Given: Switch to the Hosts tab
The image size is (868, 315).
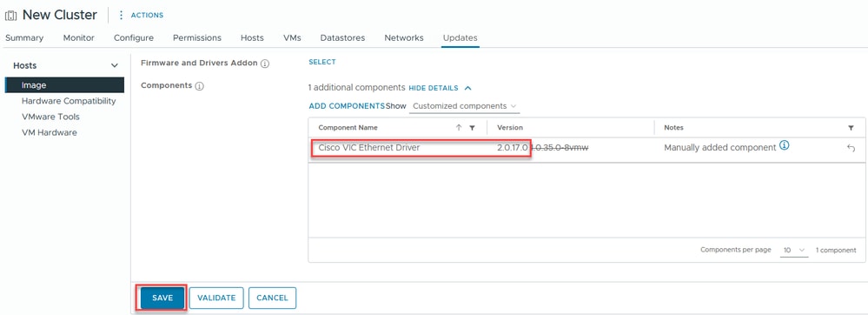Looking at the screenshot, I should (252, 37).
